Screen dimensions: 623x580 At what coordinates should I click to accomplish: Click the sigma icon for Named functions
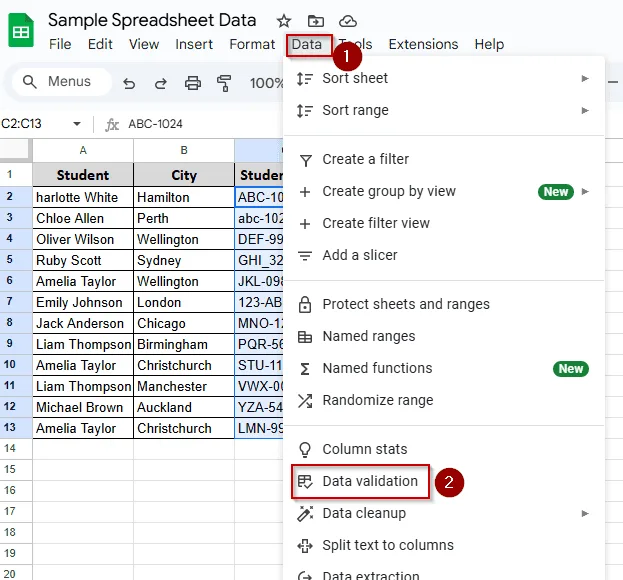[305, 369]
